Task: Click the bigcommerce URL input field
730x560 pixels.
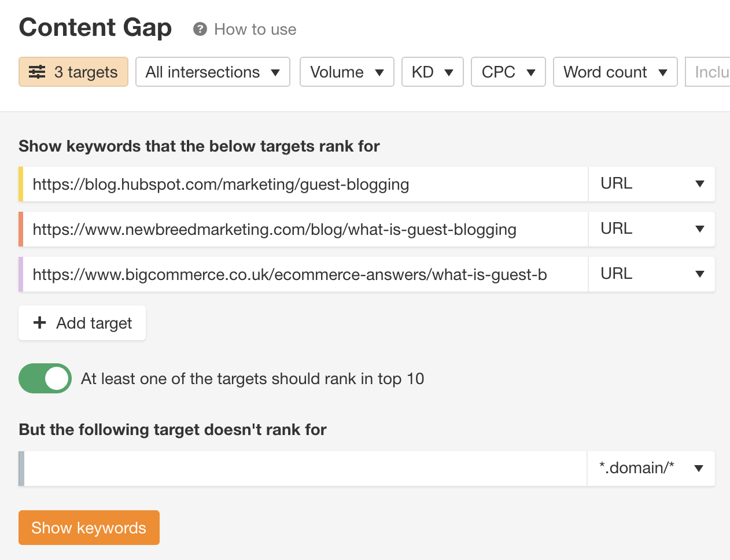Action: (x=305, y=274)
